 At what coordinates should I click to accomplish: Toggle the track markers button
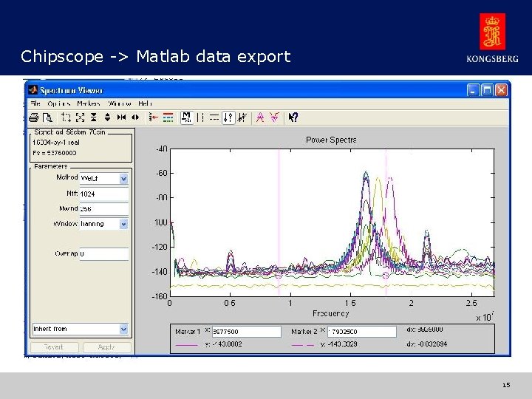click(x=228, y=117)
